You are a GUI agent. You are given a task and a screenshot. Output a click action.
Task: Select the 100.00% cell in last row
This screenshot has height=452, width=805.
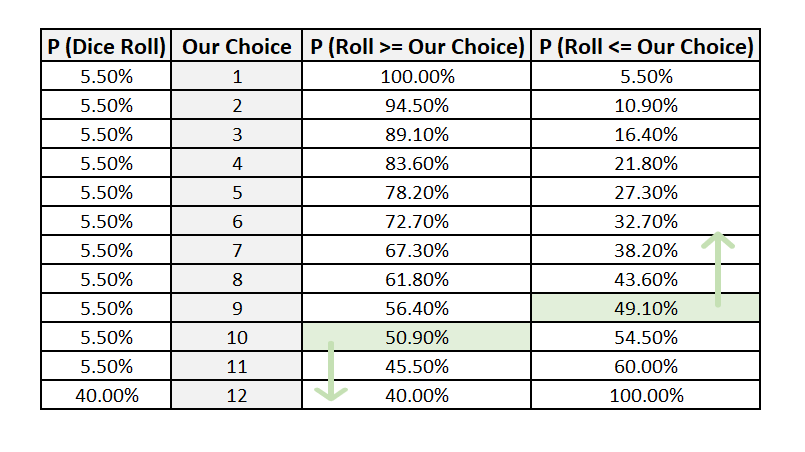point(645,396)
